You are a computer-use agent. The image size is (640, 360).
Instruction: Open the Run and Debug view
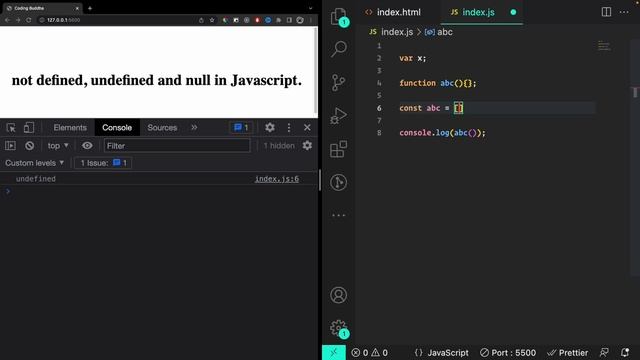[338, 116]
